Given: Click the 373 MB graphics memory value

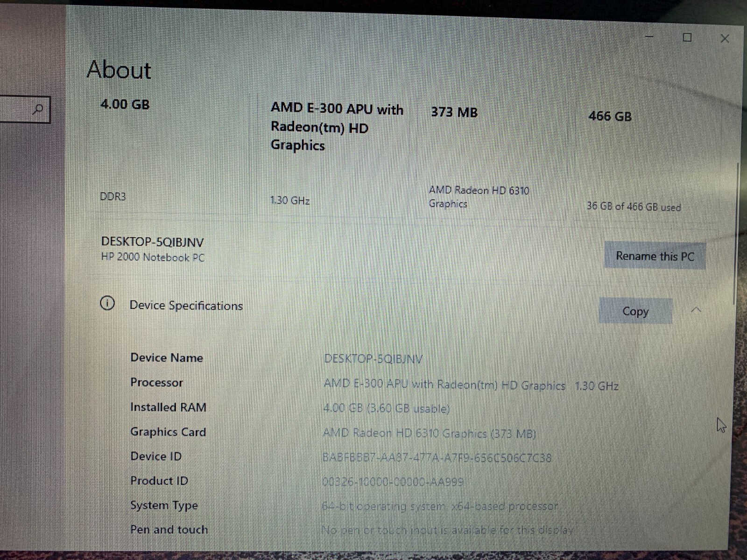Looking at the screenshot, I should [x=454, y=112].
